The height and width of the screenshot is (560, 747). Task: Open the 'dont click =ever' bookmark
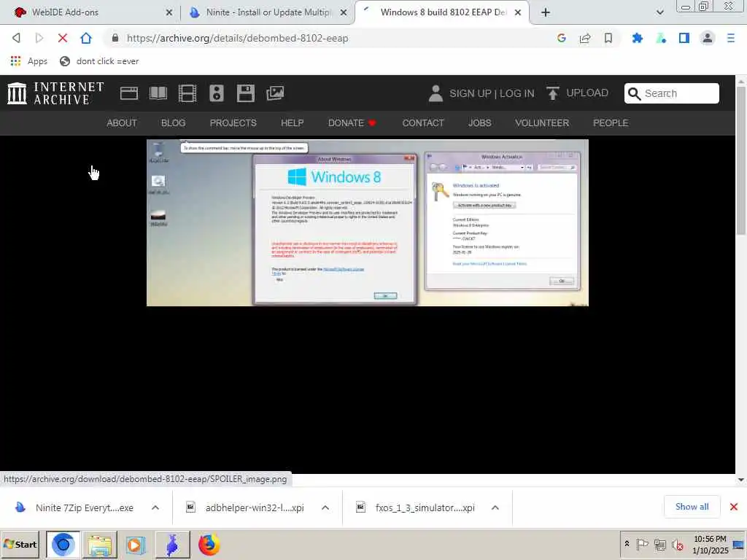99,61
